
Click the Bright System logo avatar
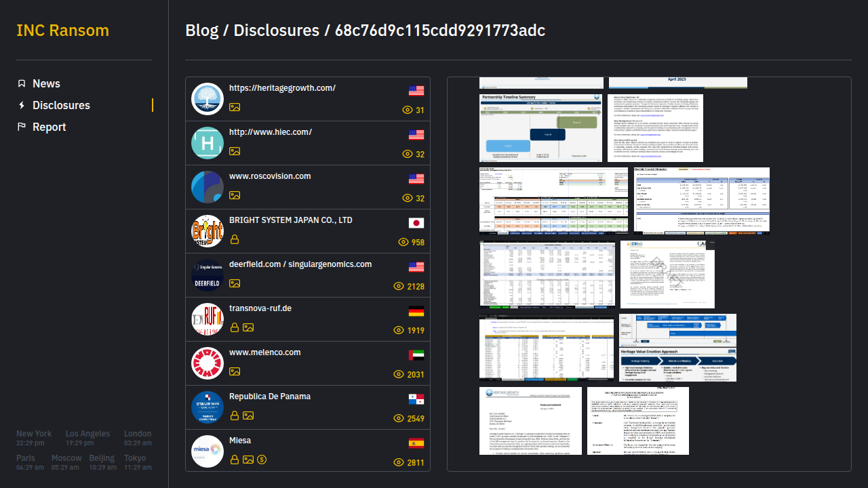coord(208,231)
